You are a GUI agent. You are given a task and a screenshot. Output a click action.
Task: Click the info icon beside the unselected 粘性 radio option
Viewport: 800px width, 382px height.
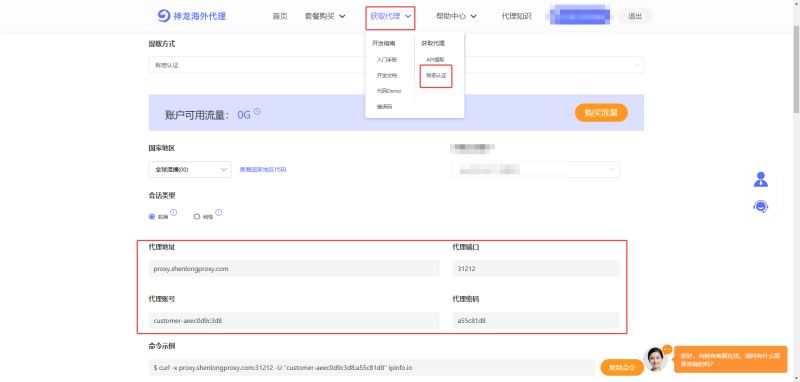point(219,213)
